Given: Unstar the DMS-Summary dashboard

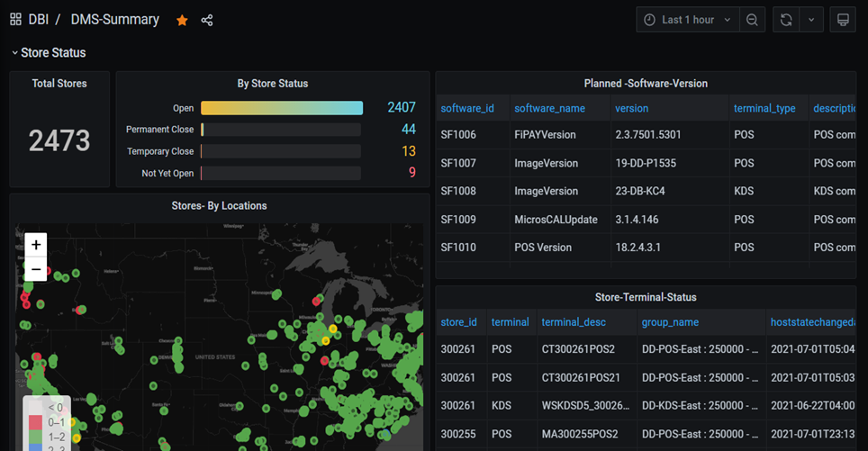Looking at the screenshot, I should [182, 20].
